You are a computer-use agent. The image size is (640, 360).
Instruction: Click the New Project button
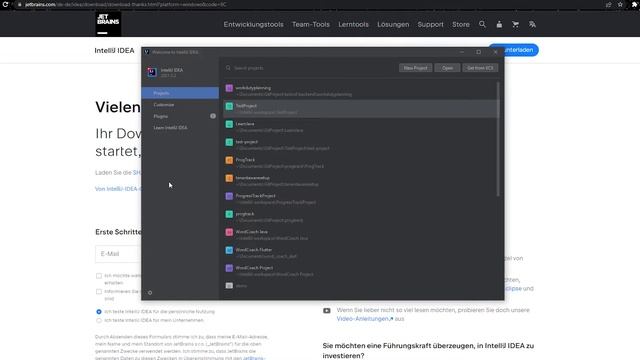[416, 68]
